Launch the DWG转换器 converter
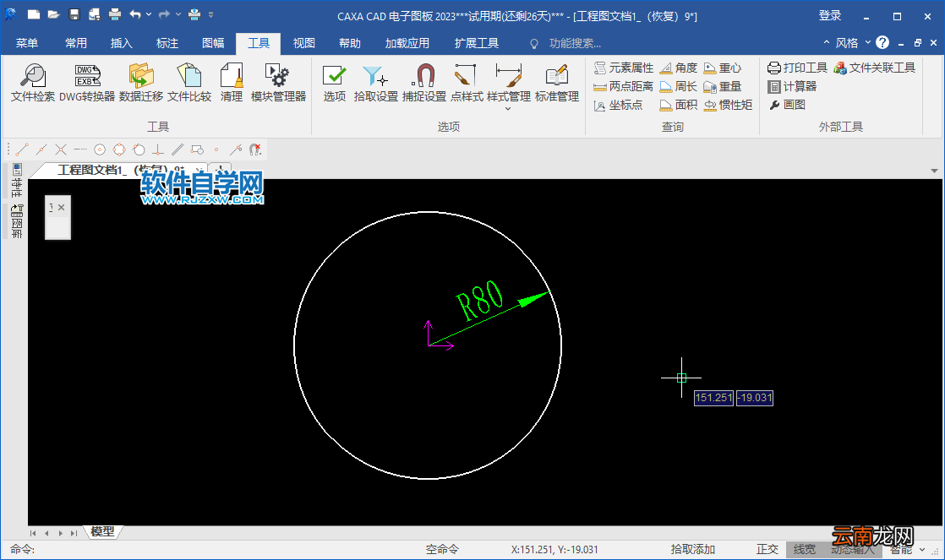 click(87, 83)
